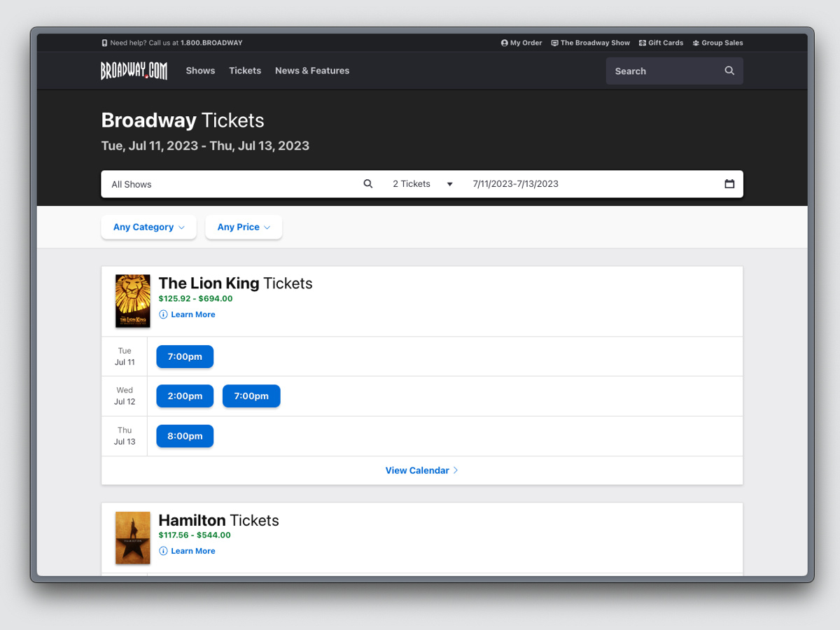Click the Group Sales people icon
This screenshot has width=840, height=630.
tap(696, 43)
